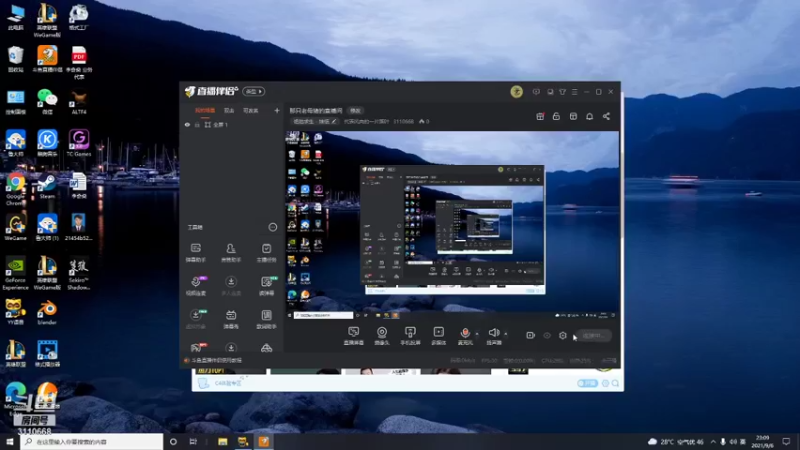Select the Steam desktop shortcut

click(47, 186)
